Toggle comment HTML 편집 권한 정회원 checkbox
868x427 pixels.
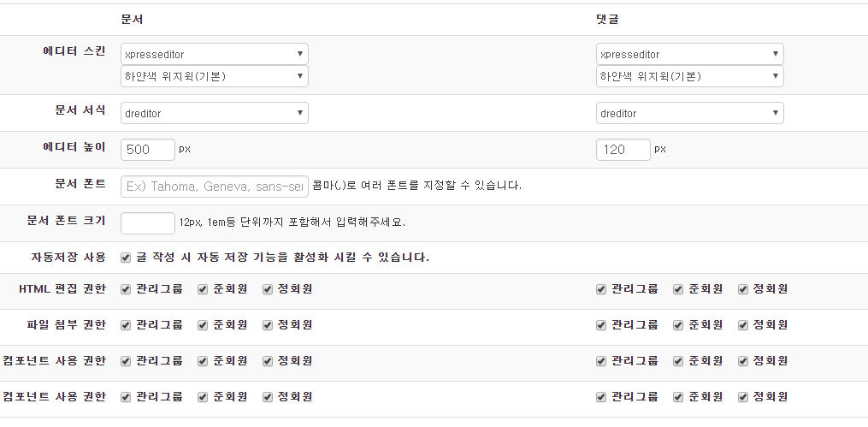743,289
